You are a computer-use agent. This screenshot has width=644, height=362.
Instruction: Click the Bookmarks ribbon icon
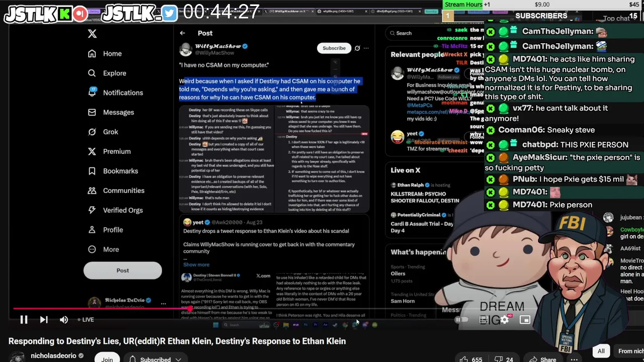92,171
